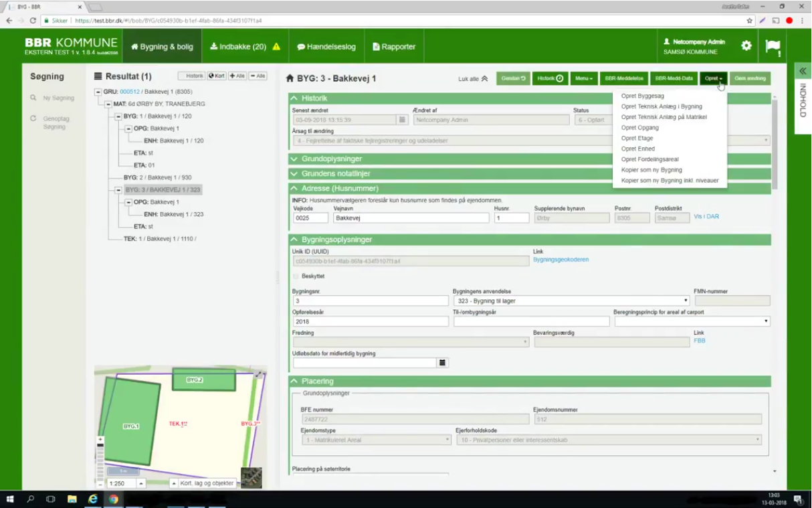The height and width of the screenshot is (508, 812).
Task: Collapse the BYG: 3 tree node
Action: point(118,189)
